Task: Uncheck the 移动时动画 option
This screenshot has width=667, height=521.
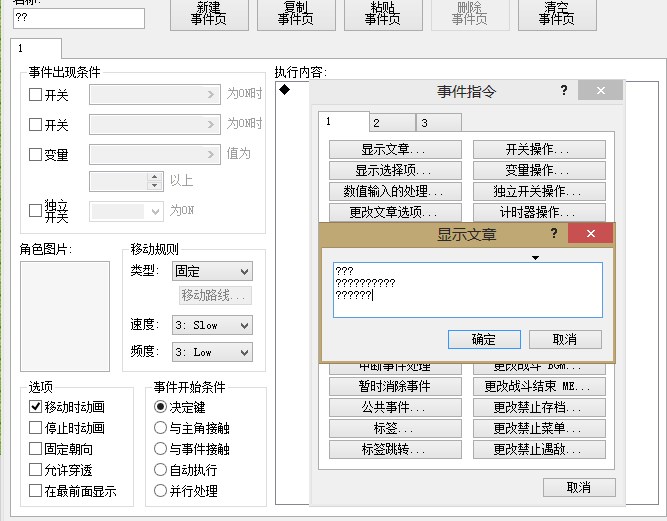Action: point(35,407)
